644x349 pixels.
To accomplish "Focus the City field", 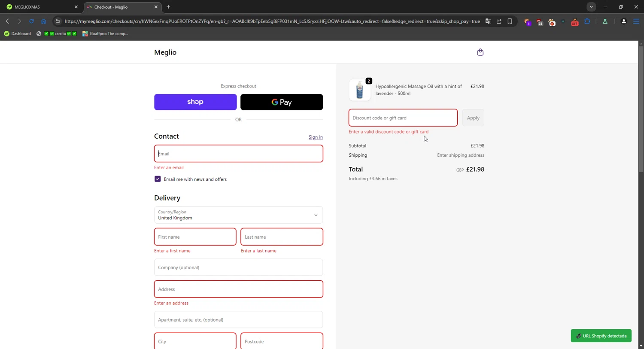I will click(x=195, y=341).
